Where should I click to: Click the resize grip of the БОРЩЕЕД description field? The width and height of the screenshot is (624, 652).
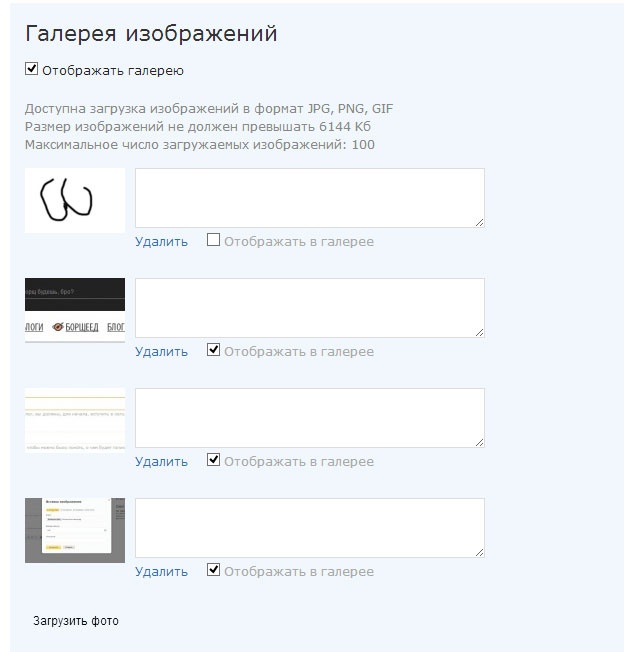pyautogui.click(x=479, y=333)
